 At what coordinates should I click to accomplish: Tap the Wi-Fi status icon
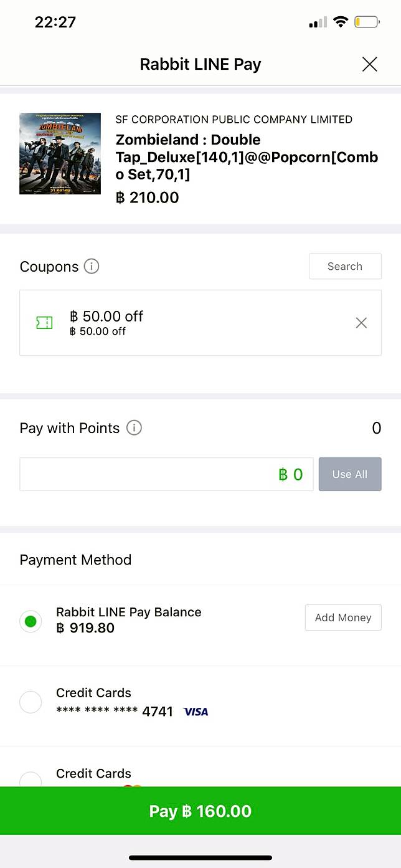(x=340, y=22)
